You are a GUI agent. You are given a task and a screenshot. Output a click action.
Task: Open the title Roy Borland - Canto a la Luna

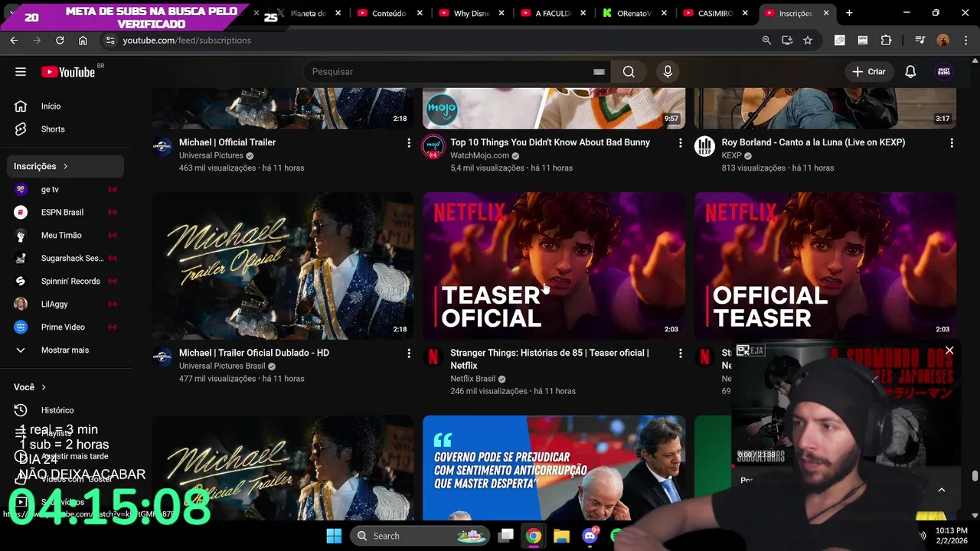point(813,142)
